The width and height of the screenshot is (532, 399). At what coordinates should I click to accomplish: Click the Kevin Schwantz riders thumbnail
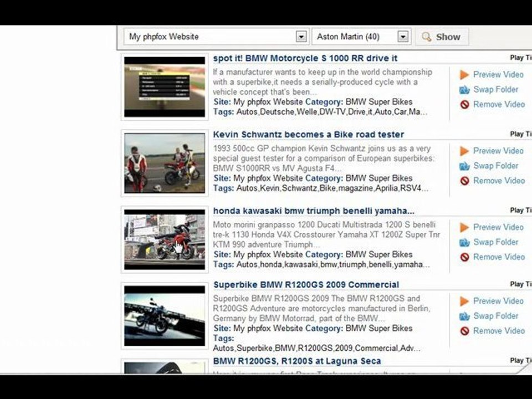click(x=165, y=163)
